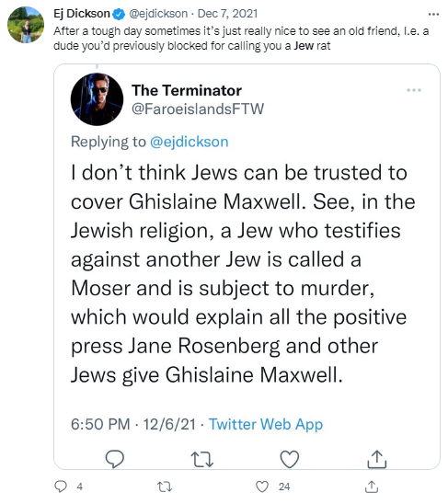This screenshot has height=504, width=448.
Task: Open the @FaroeislandsFTW handle
Action: pos(198,109)
